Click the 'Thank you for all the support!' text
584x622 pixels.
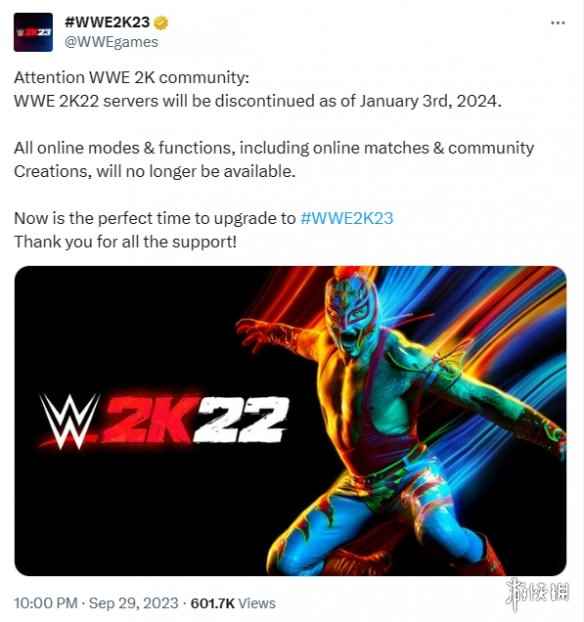(x=125, y=242)
